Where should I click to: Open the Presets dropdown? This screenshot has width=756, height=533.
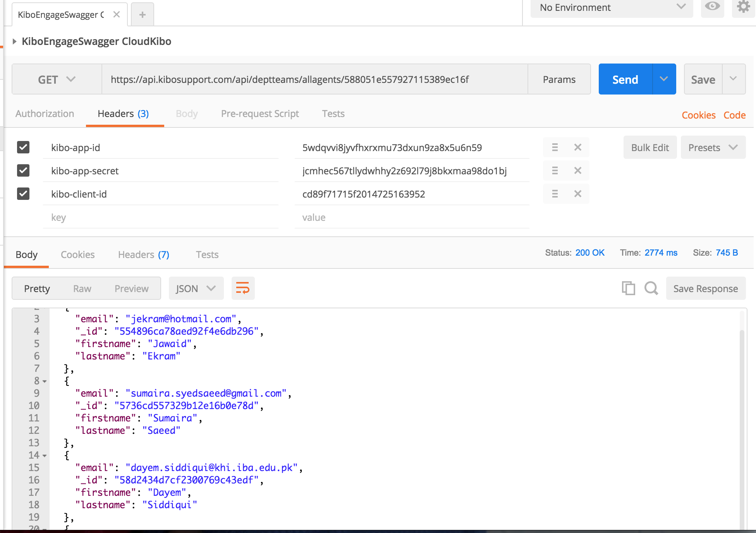click(713, 148)
